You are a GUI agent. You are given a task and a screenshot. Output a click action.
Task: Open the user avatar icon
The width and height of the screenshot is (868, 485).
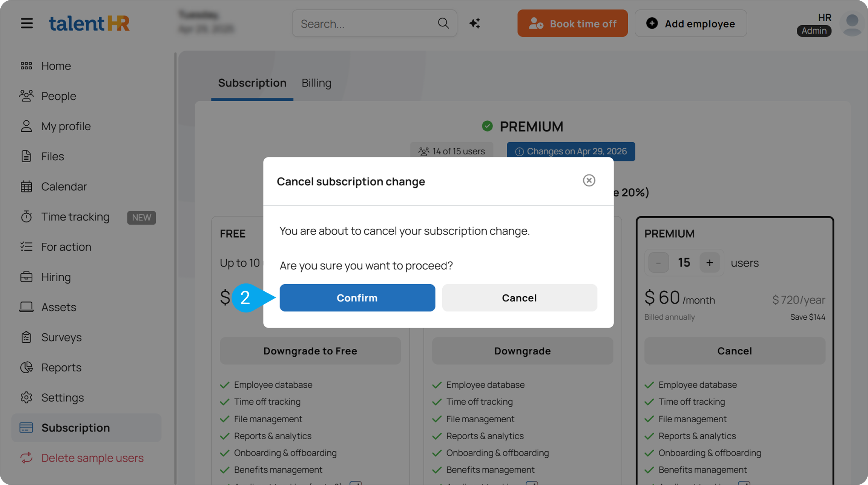click(852, 24)
